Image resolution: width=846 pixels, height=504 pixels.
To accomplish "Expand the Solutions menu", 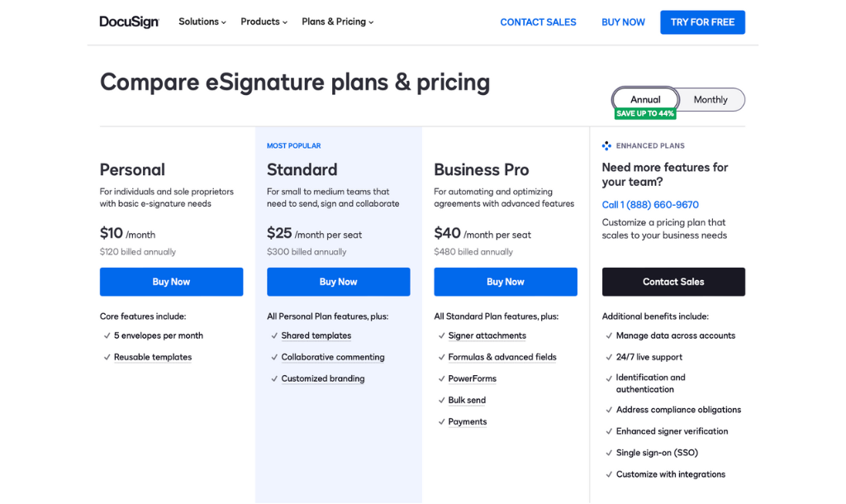I will (202, 22).
